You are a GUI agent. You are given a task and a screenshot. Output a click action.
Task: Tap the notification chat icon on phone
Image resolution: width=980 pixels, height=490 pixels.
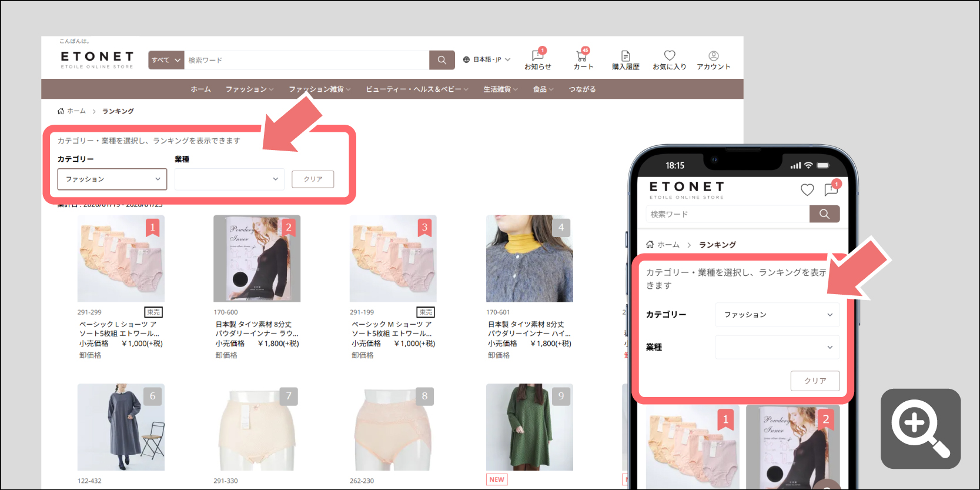pos(831,189)
